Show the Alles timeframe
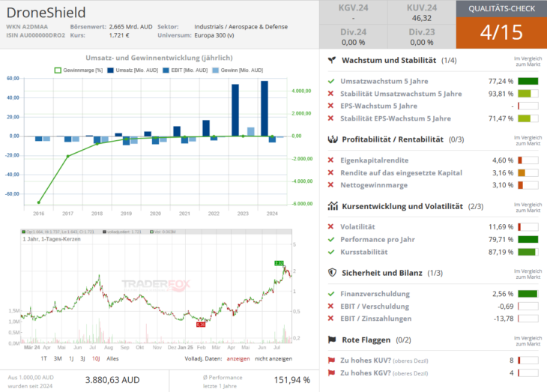The width and height of the screenshot is (547, 392). point(112,358)
